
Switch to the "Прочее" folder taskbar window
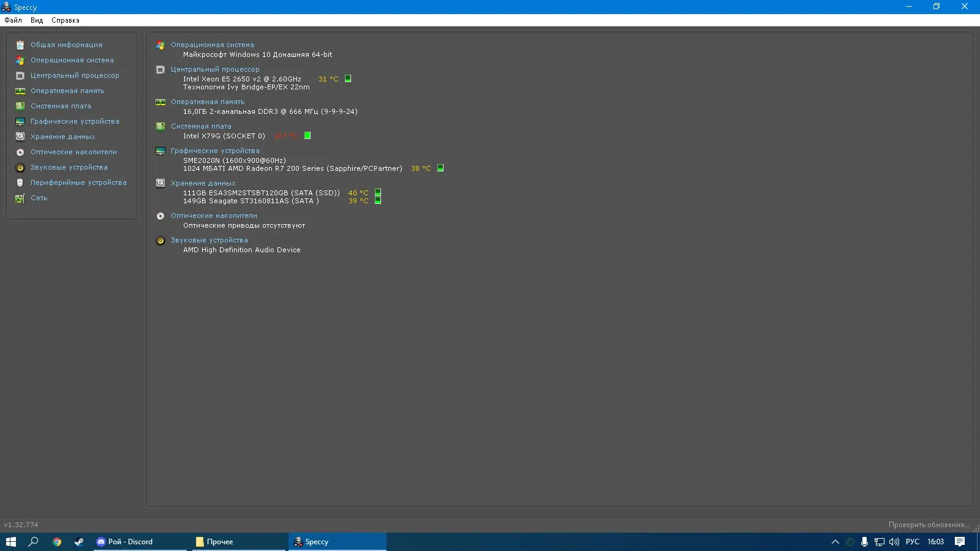pyautogui.click(x=239, y=542)
